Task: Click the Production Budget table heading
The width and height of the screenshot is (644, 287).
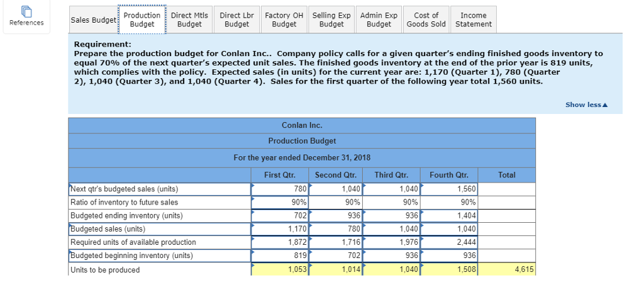Action: coord(302,140)
